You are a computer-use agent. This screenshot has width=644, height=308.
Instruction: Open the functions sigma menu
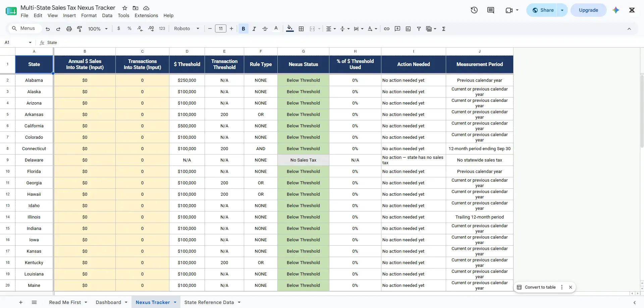click(444, 29)
